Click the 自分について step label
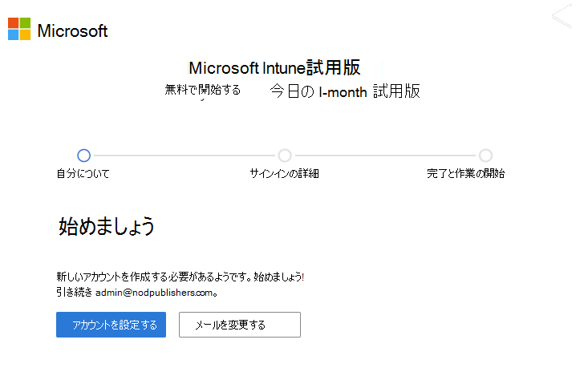Viewport: 588px width, 380px height. tap(83, 173)
